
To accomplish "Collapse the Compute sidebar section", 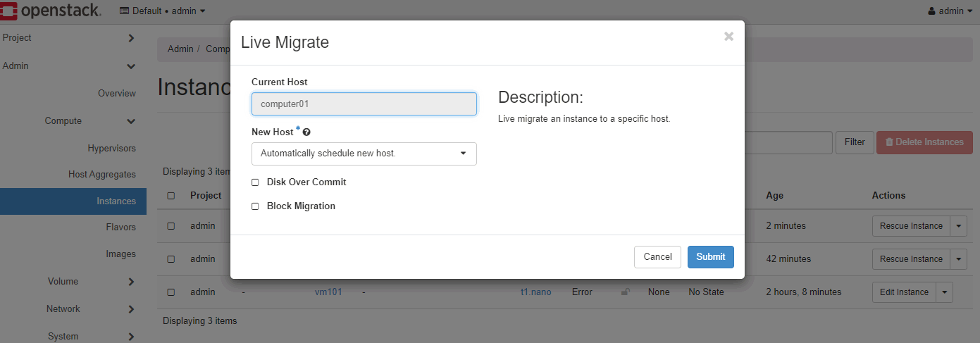I will (131, 121).
